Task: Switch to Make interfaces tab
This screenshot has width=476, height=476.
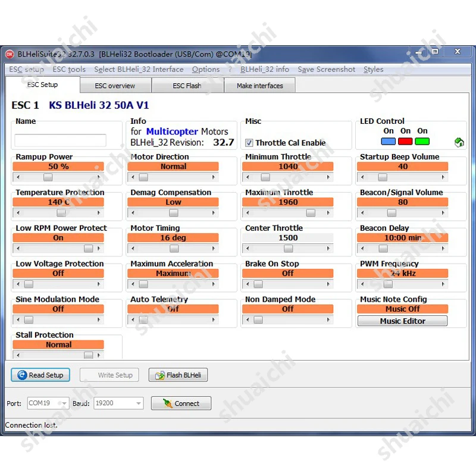Action: pos(260,86)
